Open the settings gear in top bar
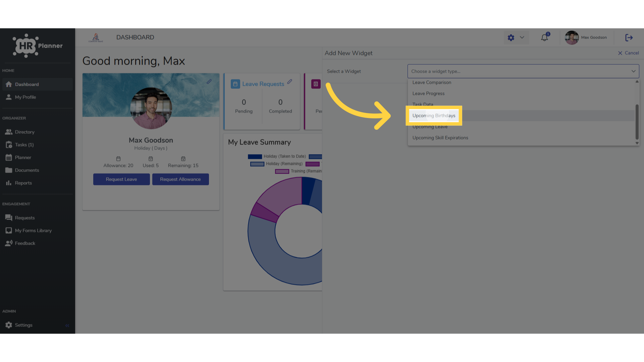Viewport: 644px width, 362px height. point(511,38)
